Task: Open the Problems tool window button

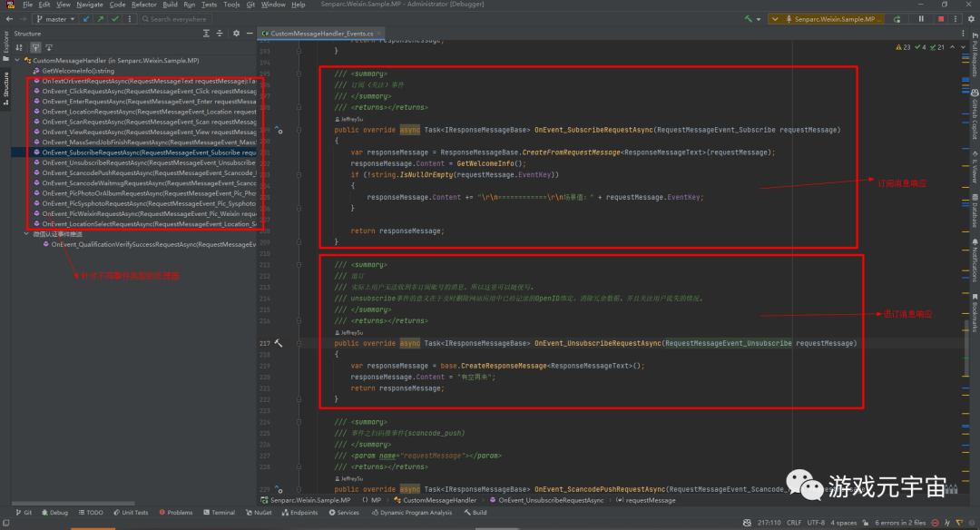Action: pos(176,513)
